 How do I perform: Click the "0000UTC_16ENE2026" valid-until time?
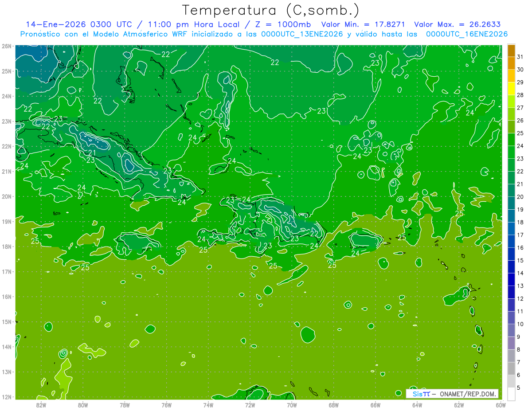tap(467, 34)
